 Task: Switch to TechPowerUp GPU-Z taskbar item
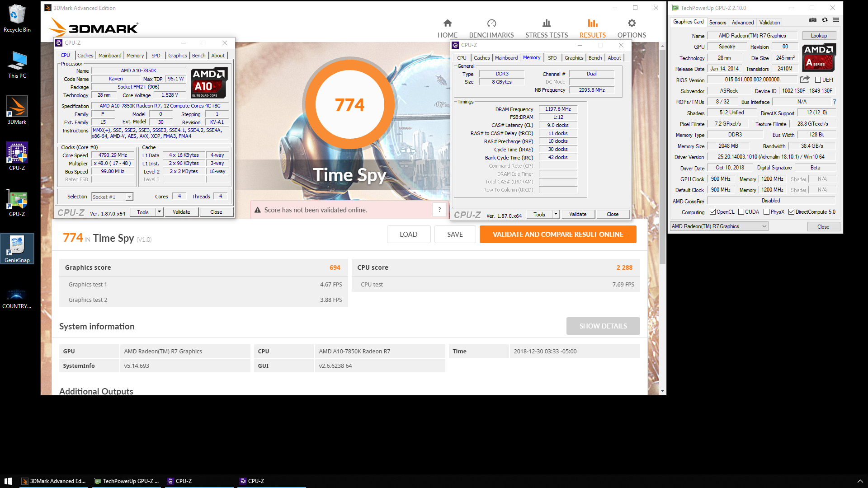[127, 481]
